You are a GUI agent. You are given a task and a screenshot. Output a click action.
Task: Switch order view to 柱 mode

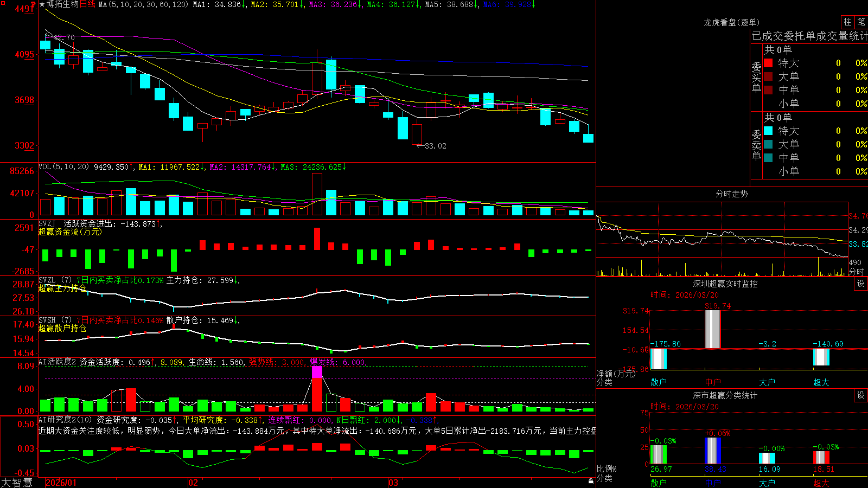[x=847, y=22]
